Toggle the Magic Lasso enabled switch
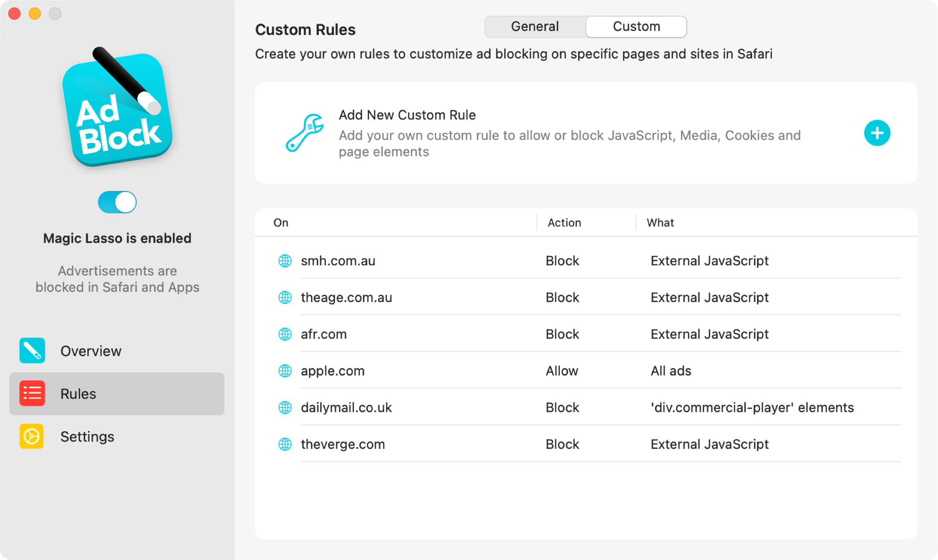Viewport: 938px width, 560px height. click(x=117, y=202)
